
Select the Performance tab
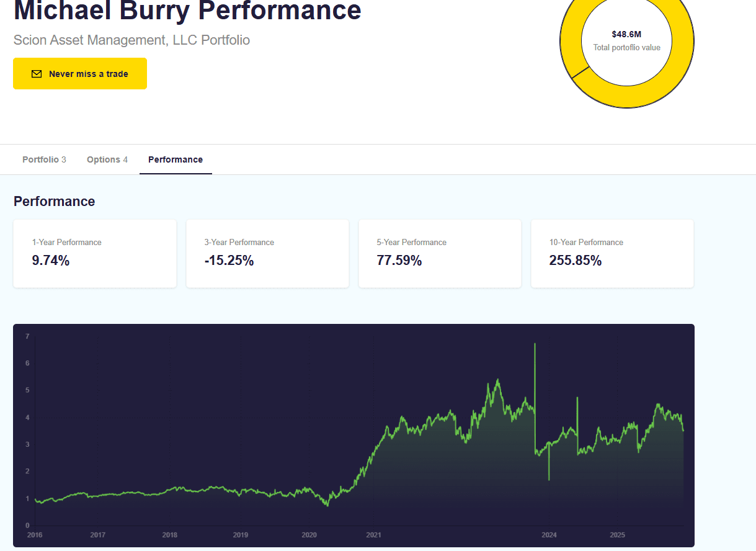click(x=176, y=159)
